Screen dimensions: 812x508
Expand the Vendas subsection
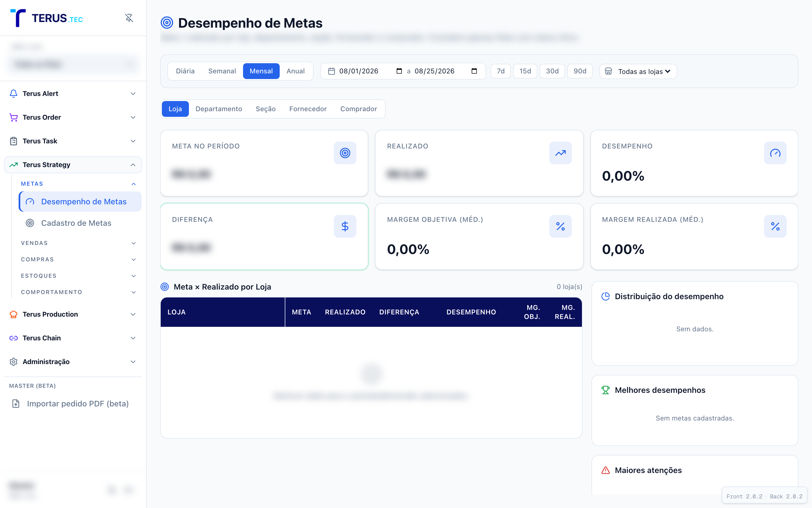(x=134, y=243)
